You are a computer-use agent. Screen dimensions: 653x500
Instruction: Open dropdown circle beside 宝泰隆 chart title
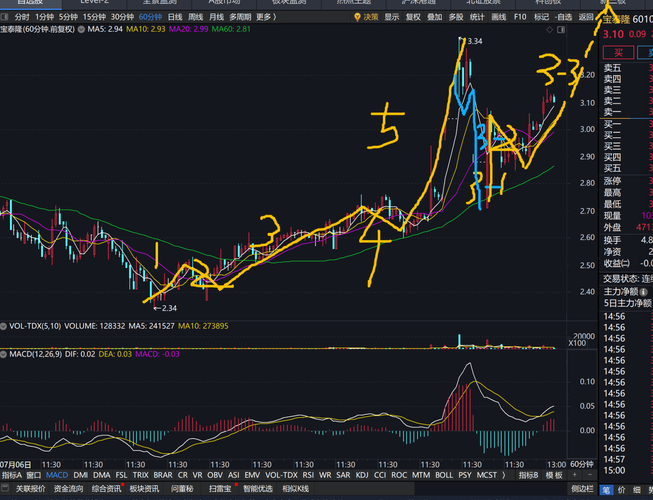coord(81,30)
